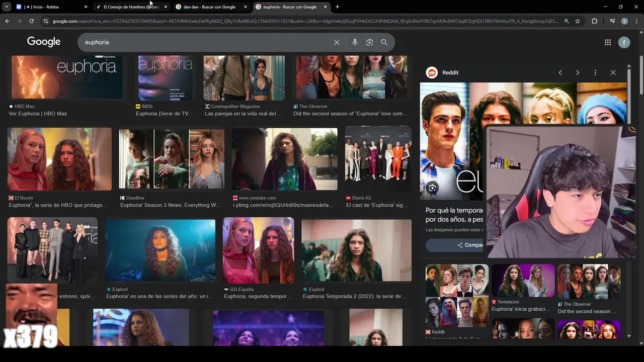
Task: Switch to El Consejo de Hombres tab
Action: coord(132,7)
